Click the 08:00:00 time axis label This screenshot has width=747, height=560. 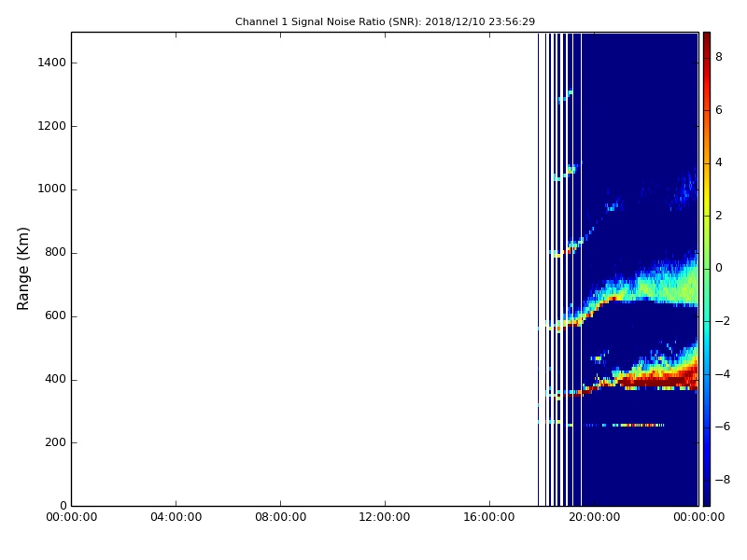[x=281, y=517]
